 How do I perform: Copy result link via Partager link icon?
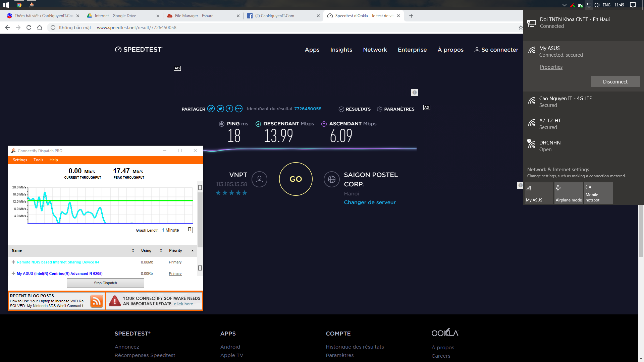pyautogui.click(x=211, y=109)
